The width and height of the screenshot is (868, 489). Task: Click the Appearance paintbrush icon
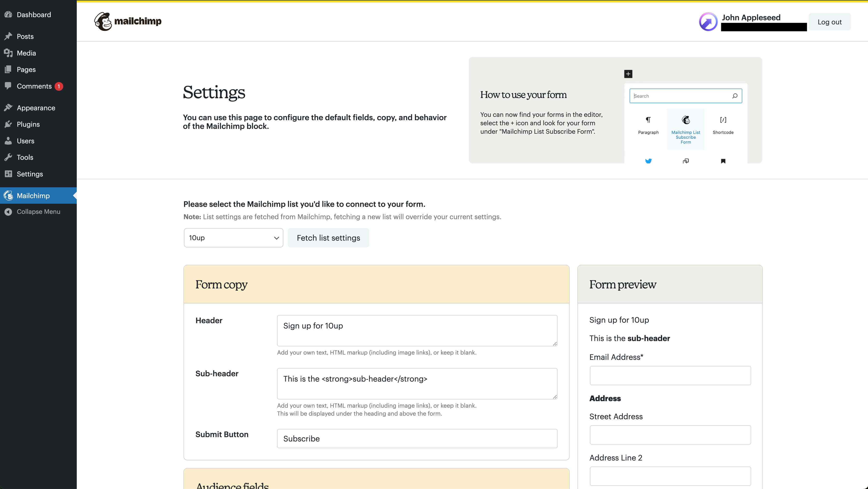(8, 107)
